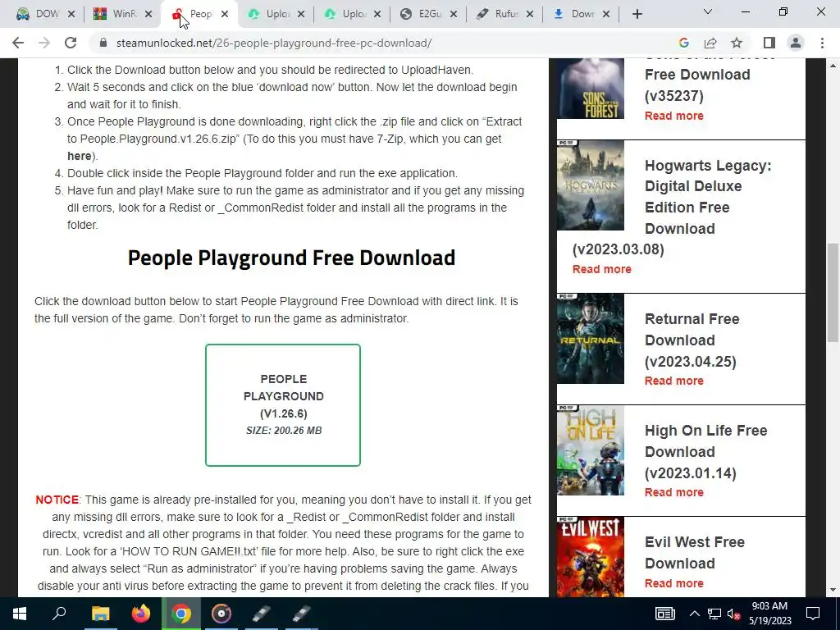The height and width of the screenshot is (630, 840).
Task: Click Returnal cover thumbnail
Action: click(591, 339)
